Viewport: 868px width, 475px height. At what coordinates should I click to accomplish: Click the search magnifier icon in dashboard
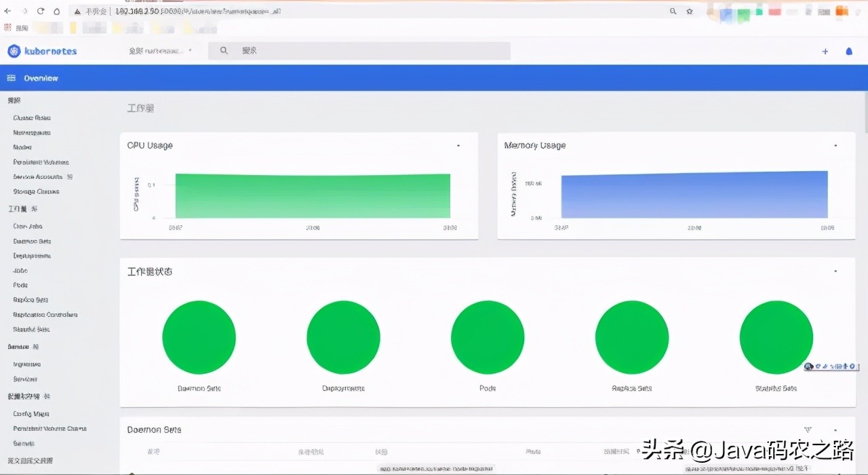coord(224,51)
